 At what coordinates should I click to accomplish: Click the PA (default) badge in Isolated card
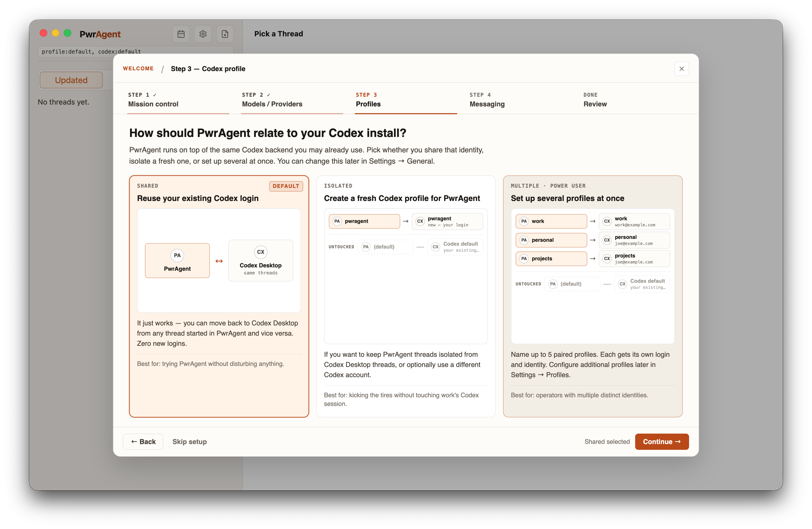[366, 247]
